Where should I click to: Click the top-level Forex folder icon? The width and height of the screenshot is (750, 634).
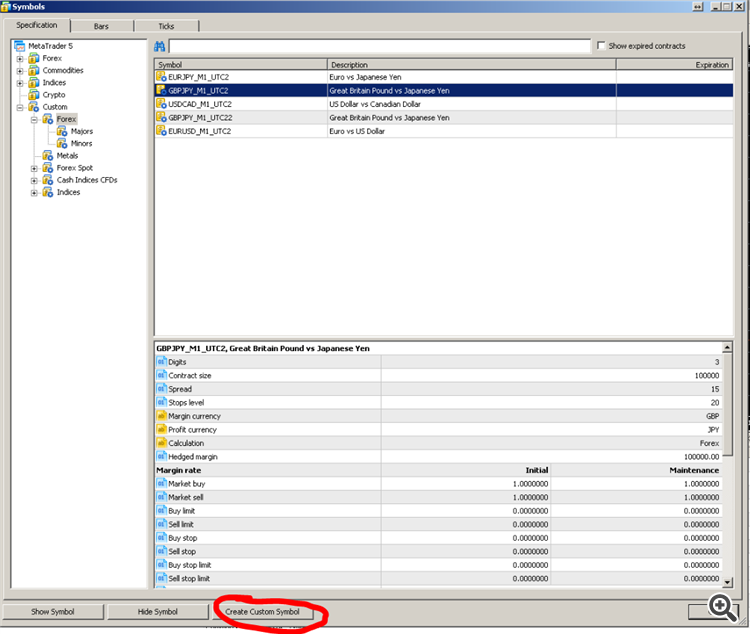tap(33, 58)
